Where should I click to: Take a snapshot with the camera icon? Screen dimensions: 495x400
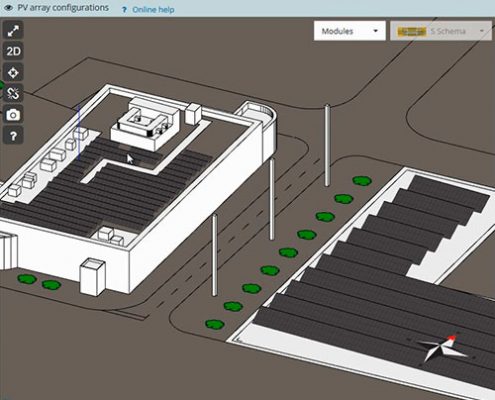click(13, 115)
